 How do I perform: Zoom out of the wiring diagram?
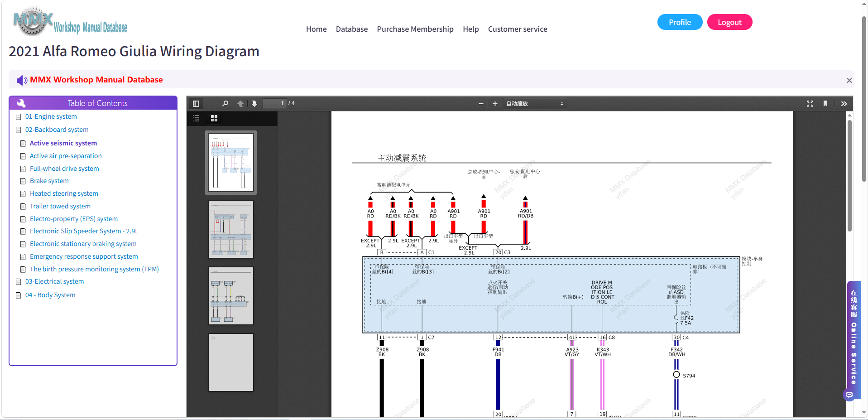pyautogui.click(x=481, y=104)
